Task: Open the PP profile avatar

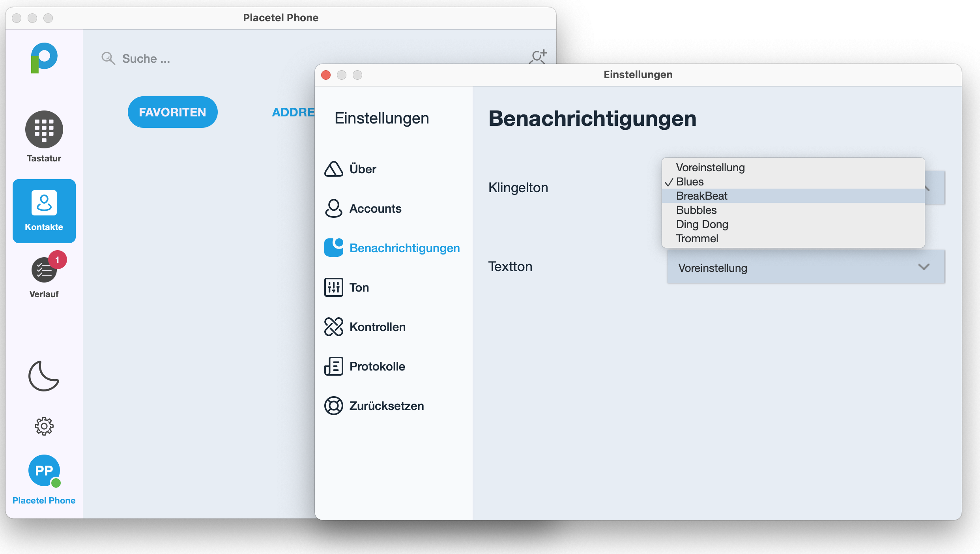Action: point(44,471)
